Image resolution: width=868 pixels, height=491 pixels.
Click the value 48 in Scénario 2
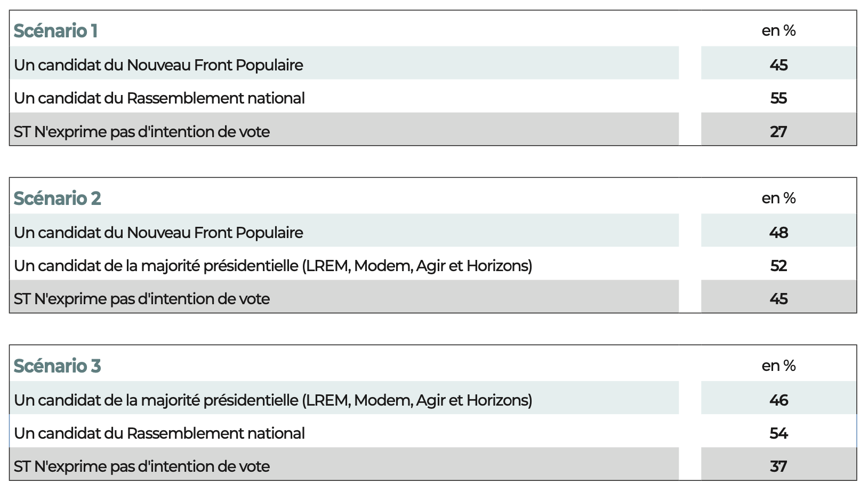point(778,233)
